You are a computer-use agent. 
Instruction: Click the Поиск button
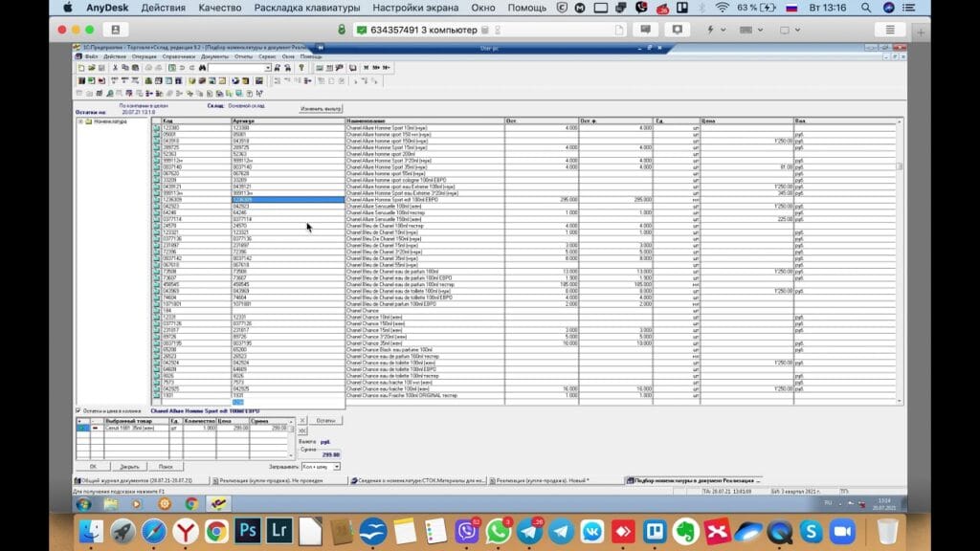coord(165,466)
